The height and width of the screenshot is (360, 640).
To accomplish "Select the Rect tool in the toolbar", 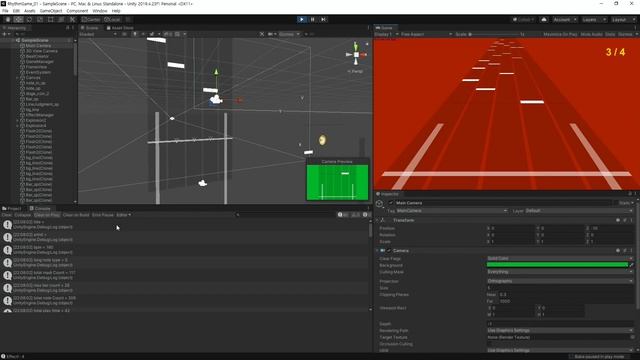I will pyautogui.click(x=51, y=19).
